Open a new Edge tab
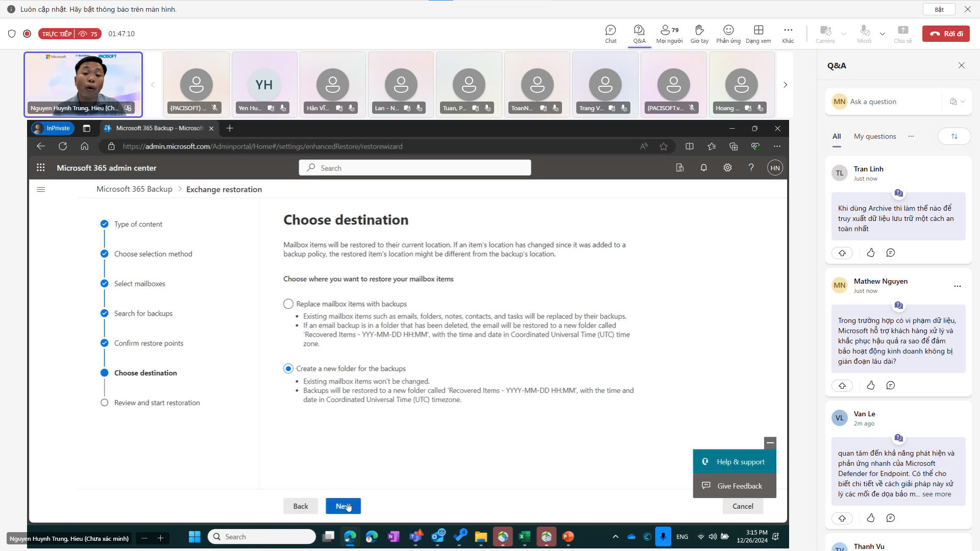Viewport: 980px width, 551px height. click(230, 128)
